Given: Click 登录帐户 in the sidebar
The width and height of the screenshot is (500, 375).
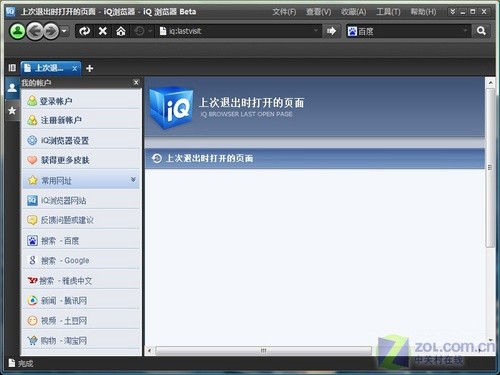Looking at the screenshot, I should click(x=81, y=101).
